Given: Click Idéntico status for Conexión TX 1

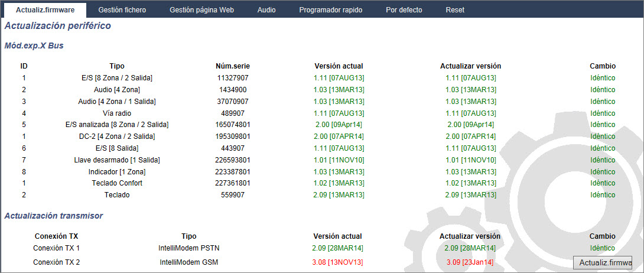Looking at the screenshot, I should coord(603,248).
